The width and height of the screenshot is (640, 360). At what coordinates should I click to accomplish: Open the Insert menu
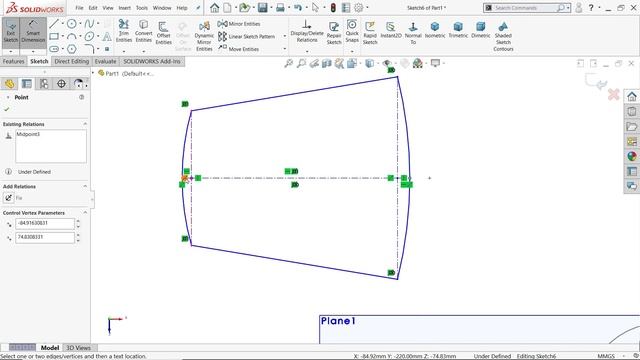[124, 8]
